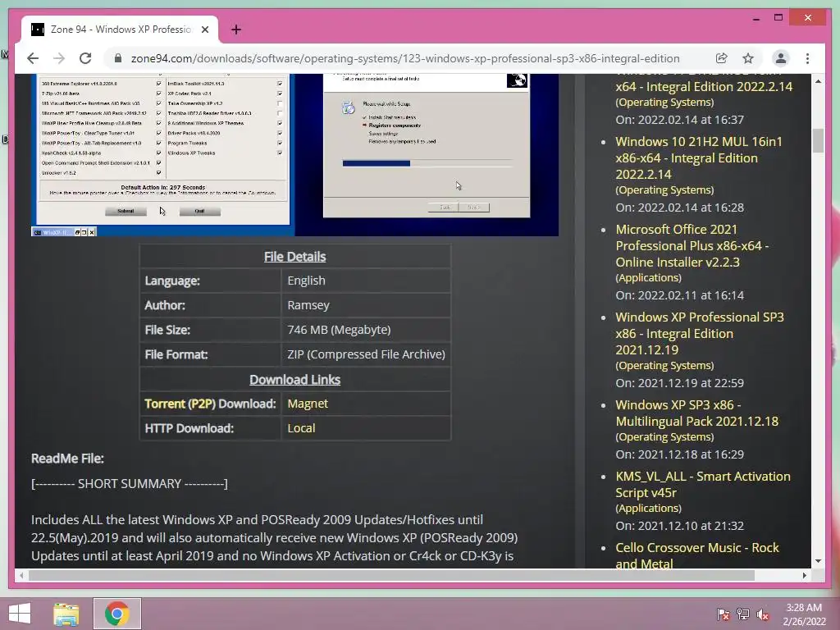Select the Zone 94 Windows XP tab

120,30
